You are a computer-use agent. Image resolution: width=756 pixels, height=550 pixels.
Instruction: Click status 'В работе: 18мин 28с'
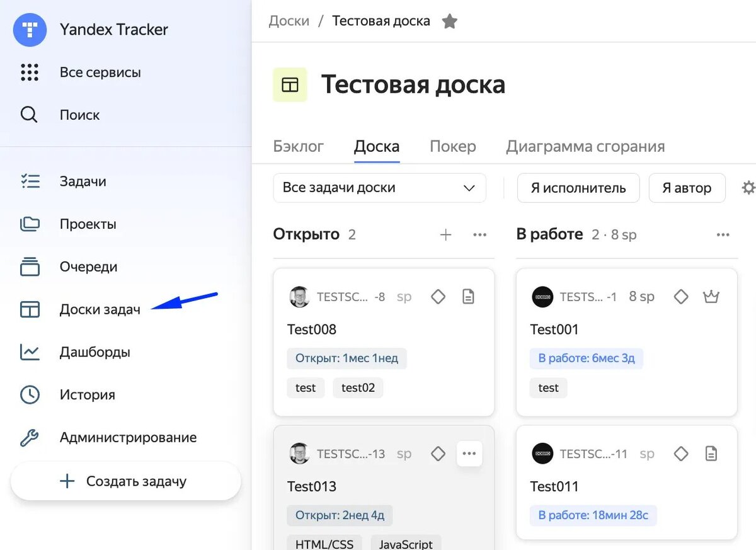tap(593, 515)
